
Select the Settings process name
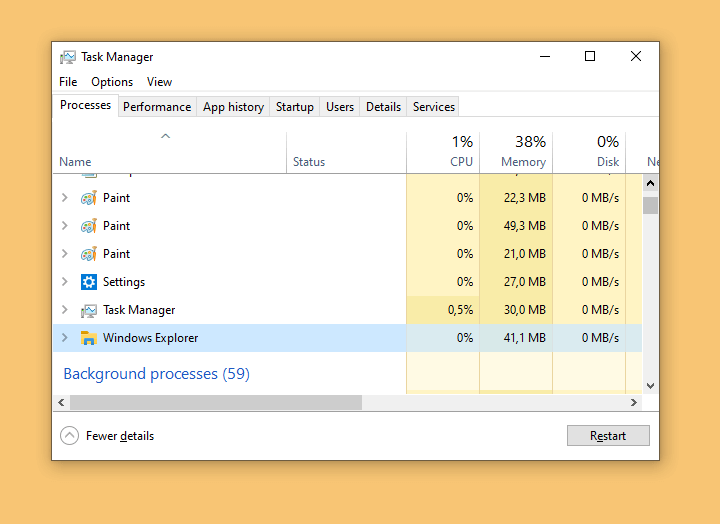click(124, 282)
